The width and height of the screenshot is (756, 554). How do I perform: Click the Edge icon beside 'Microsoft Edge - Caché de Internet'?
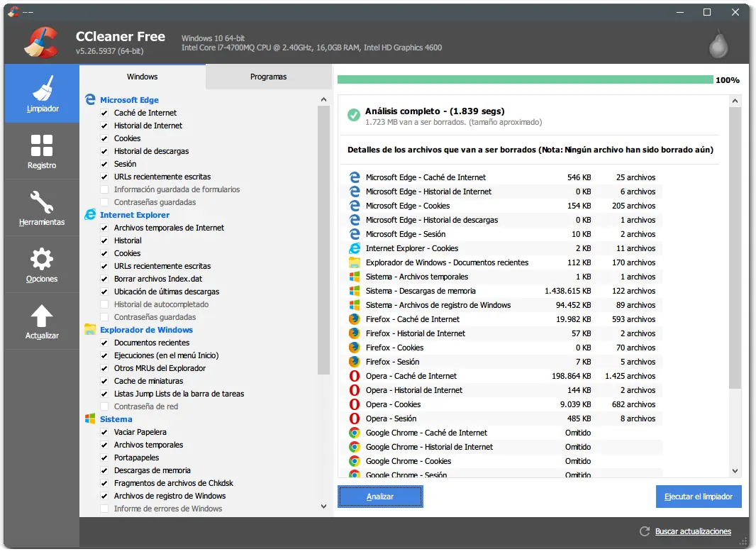355,177
